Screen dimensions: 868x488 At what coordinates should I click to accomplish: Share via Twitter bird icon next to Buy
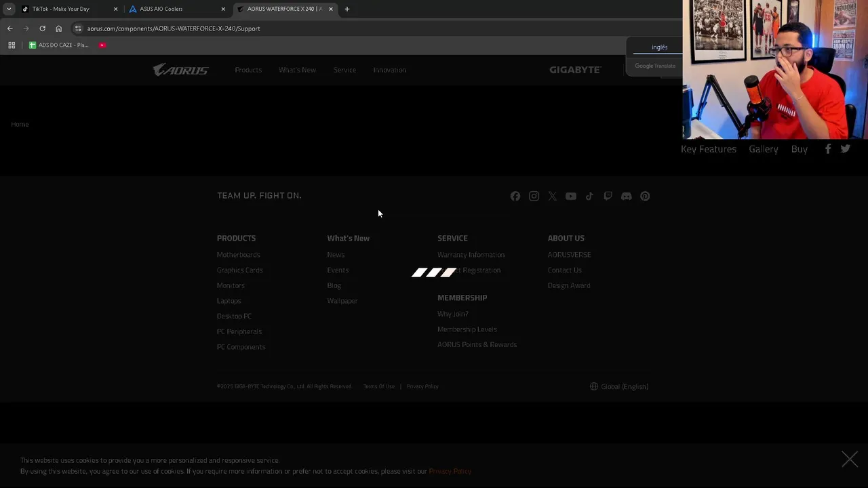pyautogui.click(x=846, y=148)
